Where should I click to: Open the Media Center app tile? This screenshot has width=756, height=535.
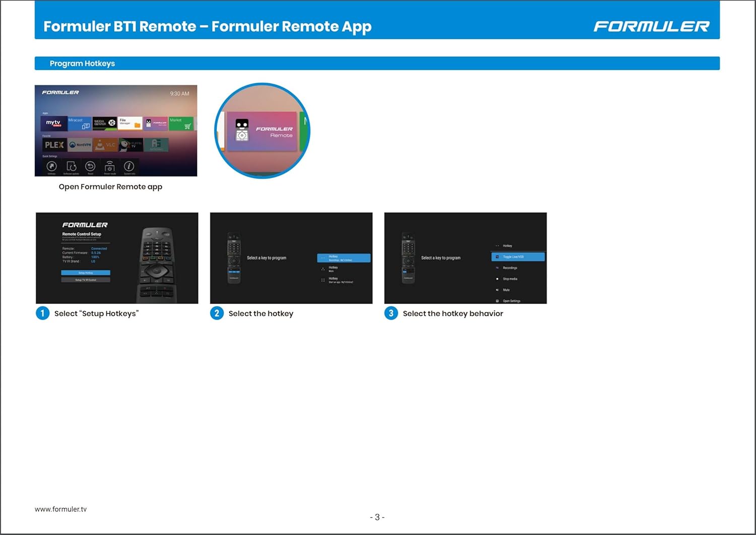[105, 123]
